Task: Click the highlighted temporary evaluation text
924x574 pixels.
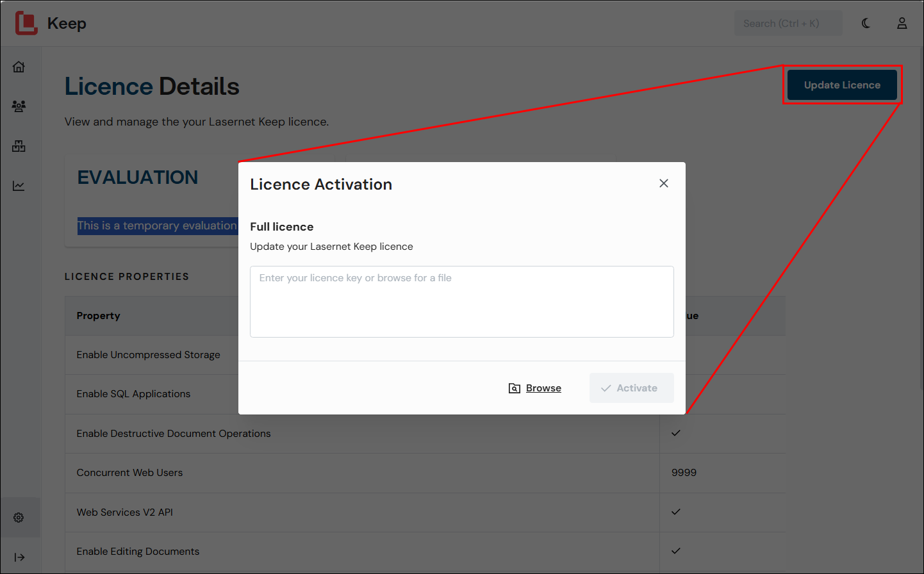Action: pos(158,225)
